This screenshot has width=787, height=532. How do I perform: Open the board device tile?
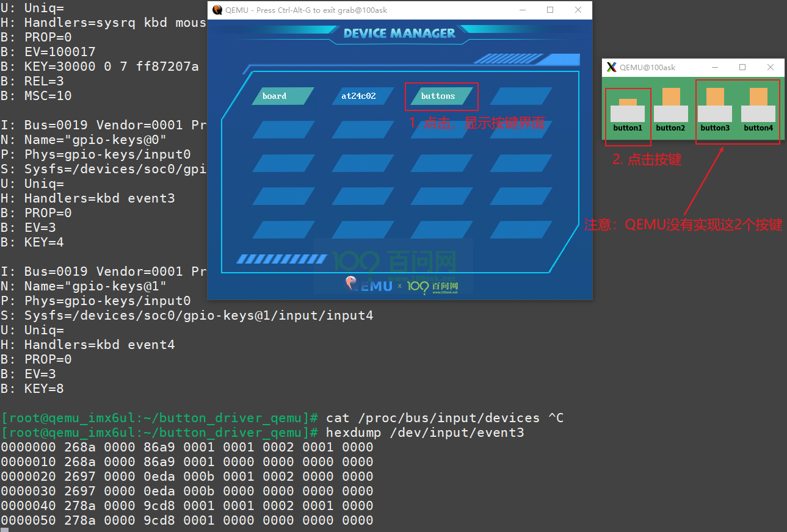283,96
